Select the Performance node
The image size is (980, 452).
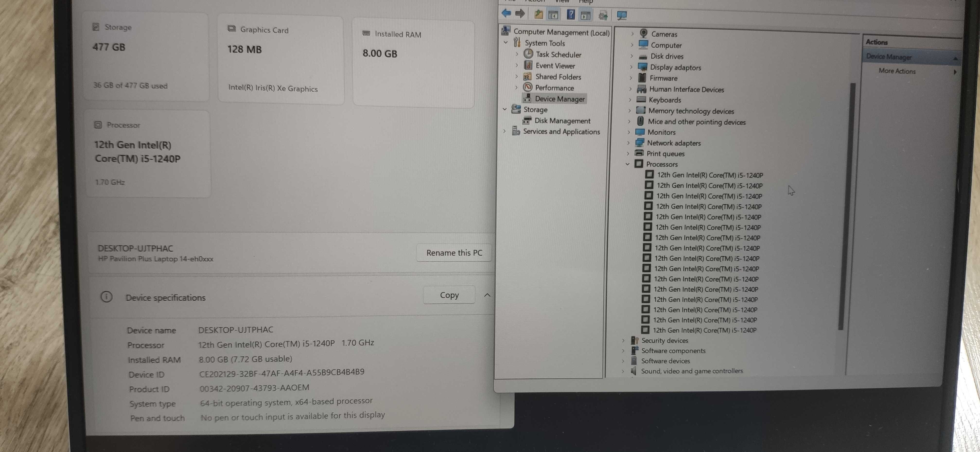[x=554, y=88]
